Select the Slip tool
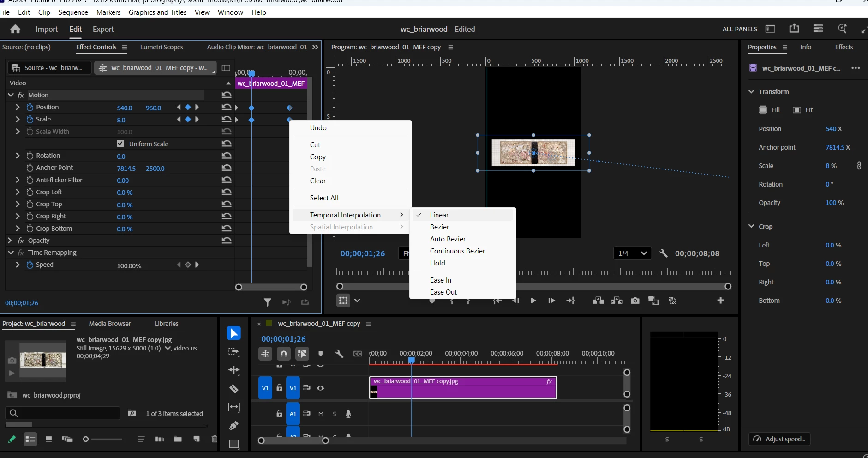Viewport: 868px width, 458px height. (x=234, y=407)
